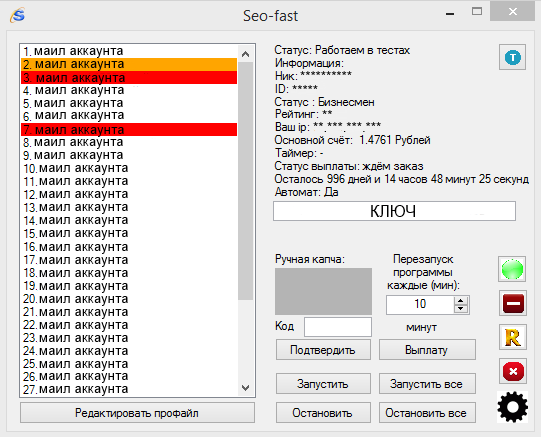Select list row 14. маил аккаунта
541x437 pixels.
coord(129,220)
